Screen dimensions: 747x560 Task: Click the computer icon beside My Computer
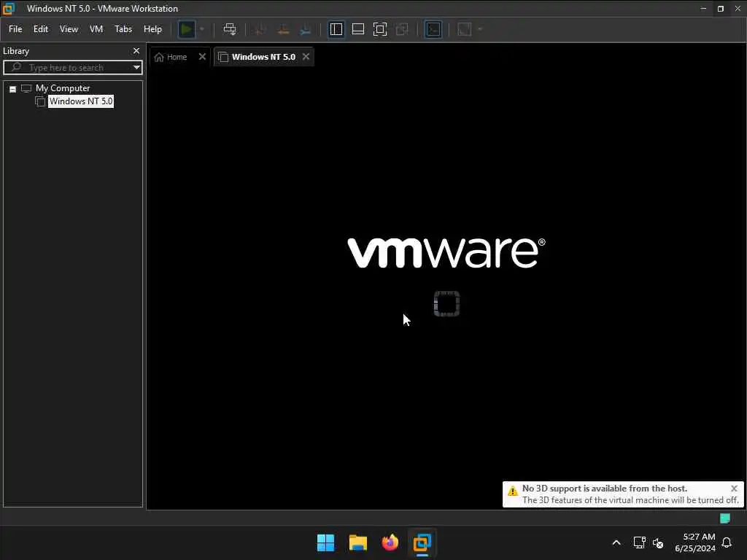click(26, 88)
